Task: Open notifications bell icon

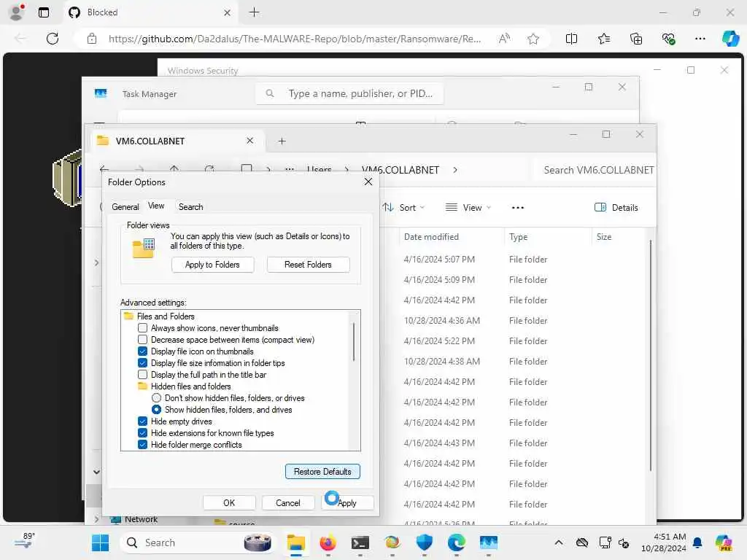Action: (697, 542)
